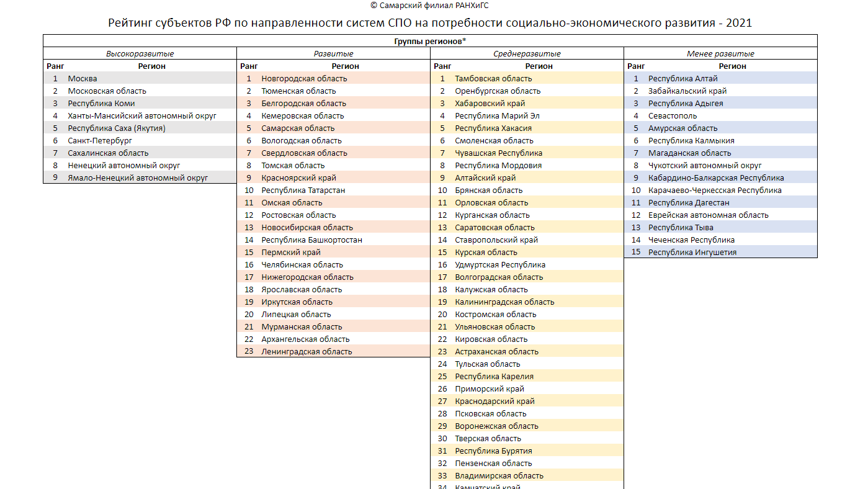Viewport: 868px width, 489px height.
Task: Click 'Республика Саха (Якутия)' entry
Action: tap(117, 128)
